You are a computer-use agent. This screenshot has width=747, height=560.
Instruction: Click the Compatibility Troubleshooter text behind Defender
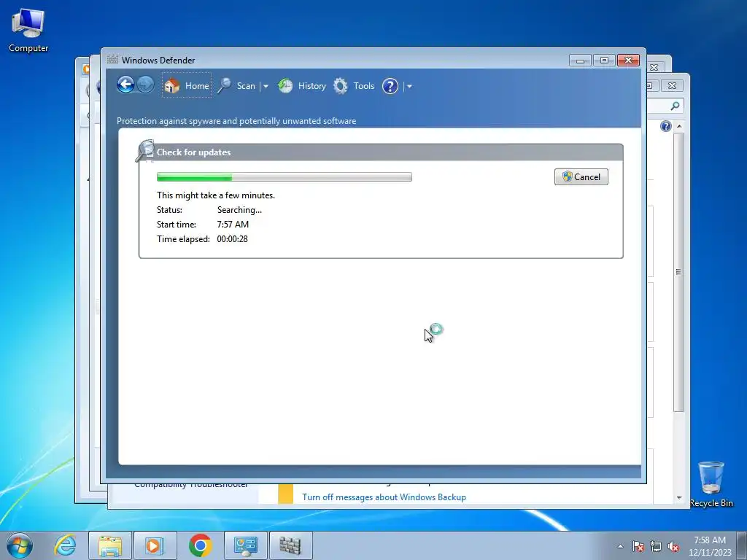pyautogui.click(x=191, y=485)
